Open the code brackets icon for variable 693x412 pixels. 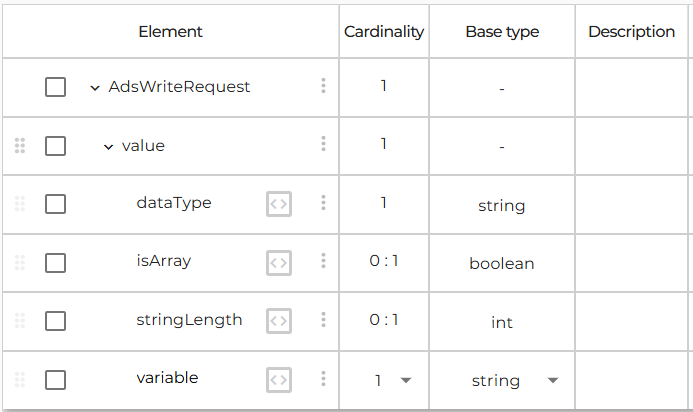coord(279,379)
